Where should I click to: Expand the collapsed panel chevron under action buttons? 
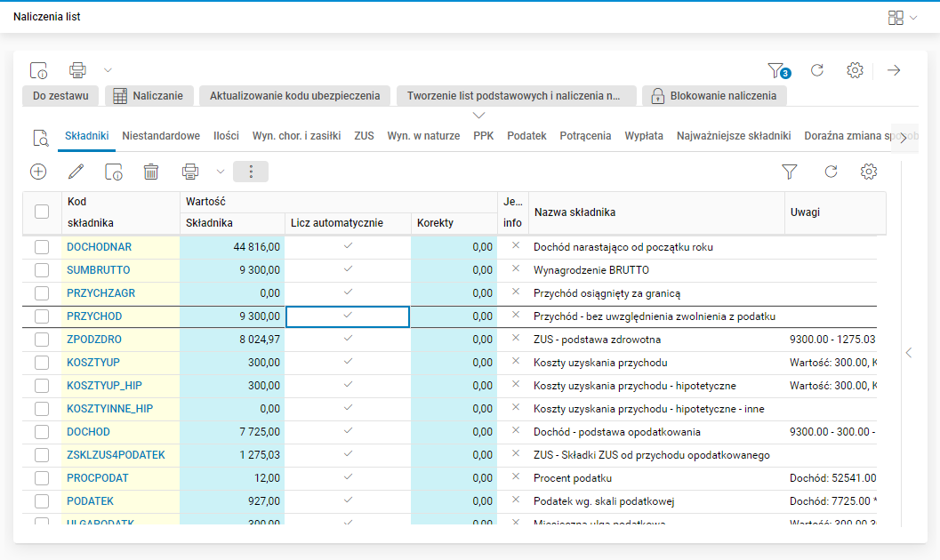479,116
